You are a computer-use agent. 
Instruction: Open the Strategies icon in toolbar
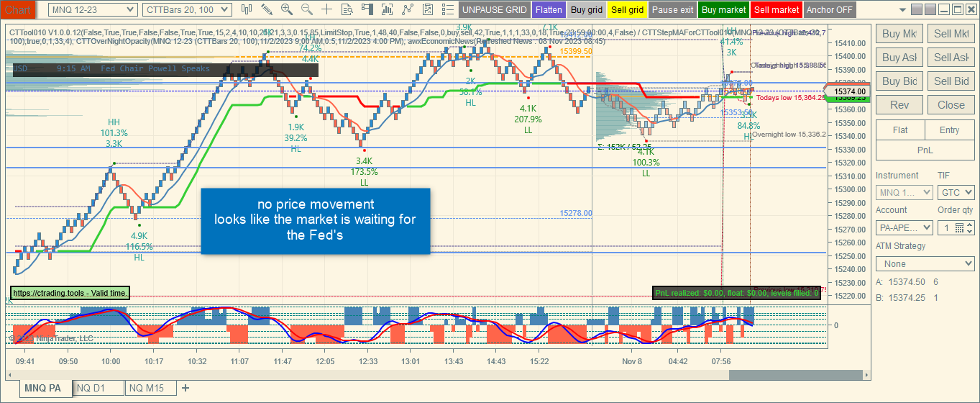click(x=408, y=9)
